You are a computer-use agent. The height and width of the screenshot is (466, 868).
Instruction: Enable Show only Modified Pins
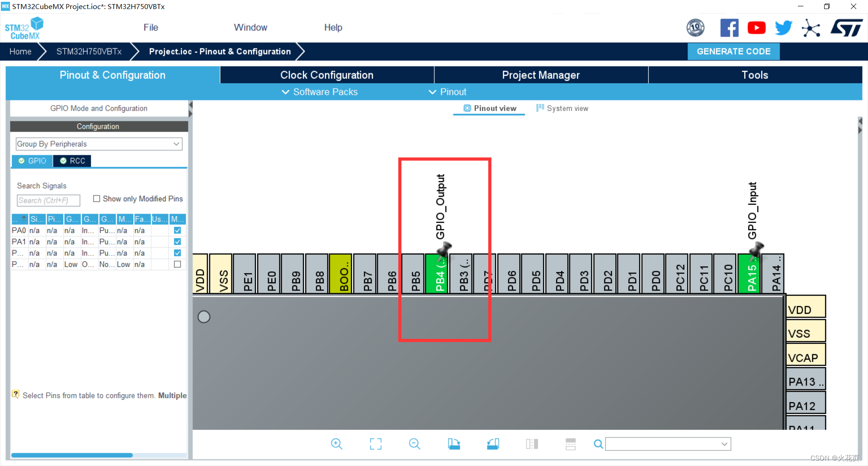96,199
